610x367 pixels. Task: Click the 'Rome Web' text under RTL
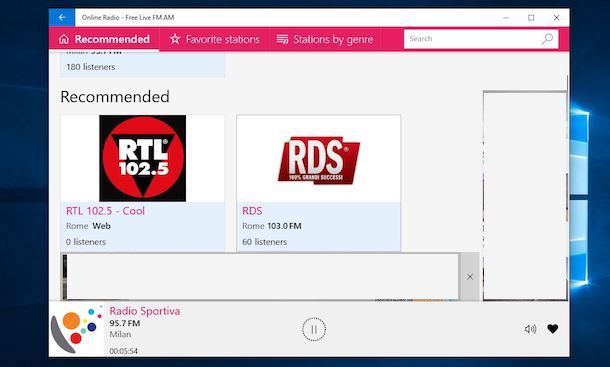tap(88, 226)
